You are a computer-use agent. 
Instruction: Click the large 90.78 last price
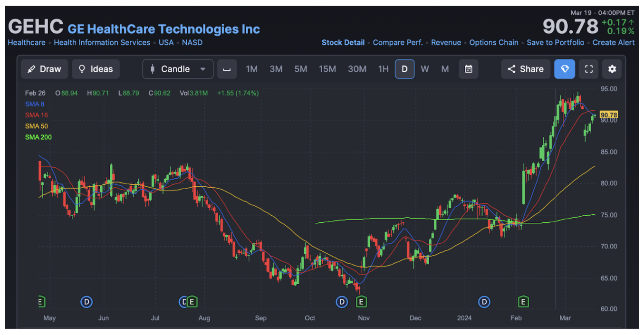570,27
